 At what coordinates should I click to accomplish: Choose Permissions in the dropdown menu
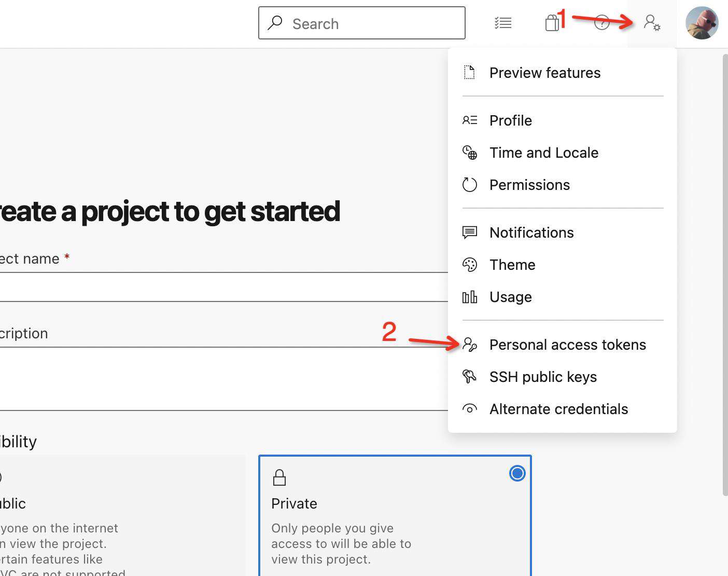coord(563,185)
